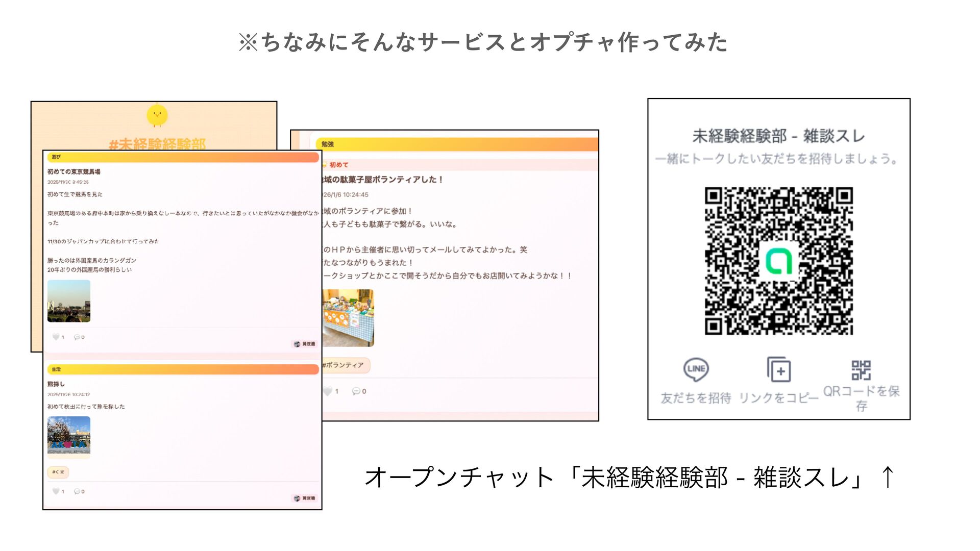Like the Tokyo racecourse post heart icon
Image resolution: width=980 pixels, height=551 pixels.
pos(56,337)
